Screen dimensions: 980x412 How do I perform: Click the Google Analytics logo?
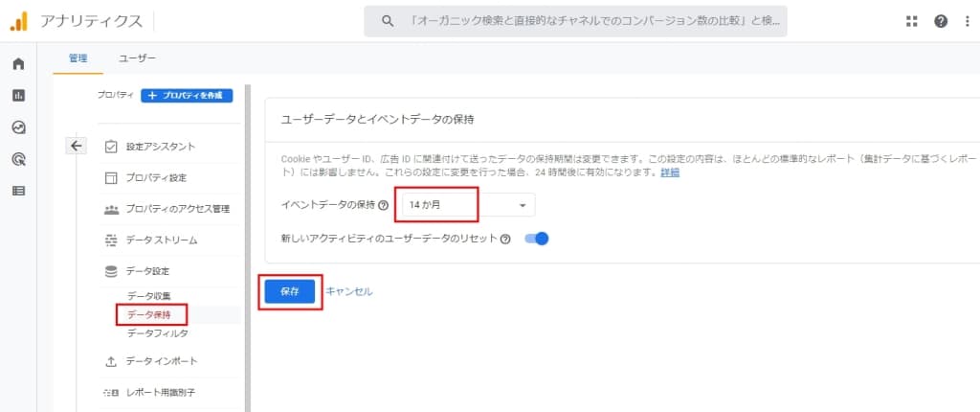(18, 21)
